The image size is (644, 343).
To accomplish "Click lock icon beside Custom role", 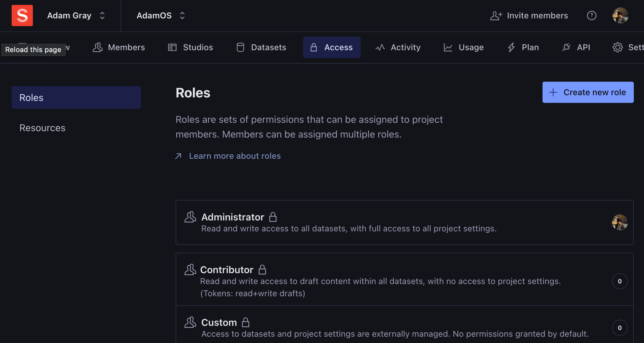I will pos(246,322).
